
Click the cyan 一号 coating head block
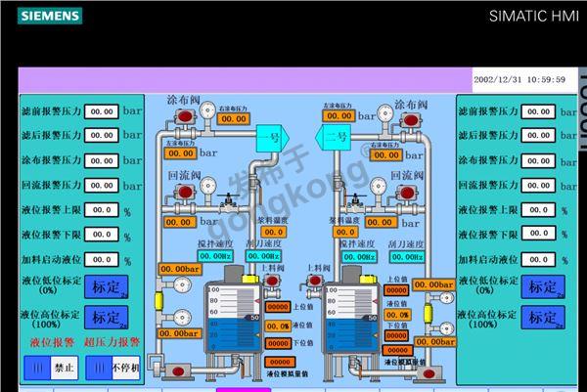[x=272, y=138]
